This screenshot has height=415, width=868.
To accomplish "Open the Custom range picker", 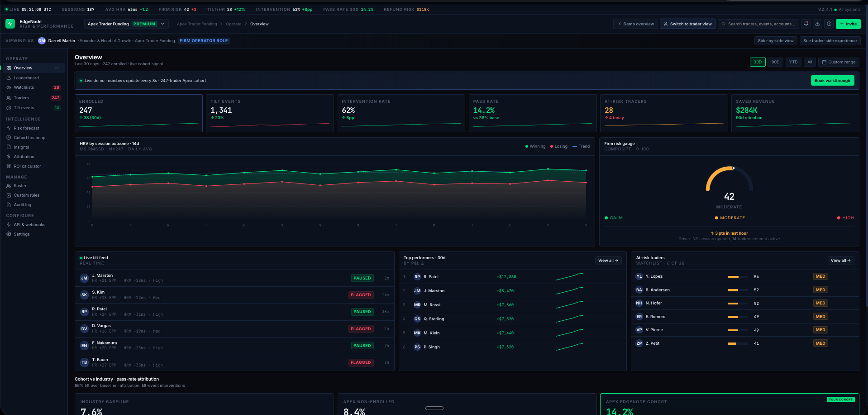I will (839, 62).
